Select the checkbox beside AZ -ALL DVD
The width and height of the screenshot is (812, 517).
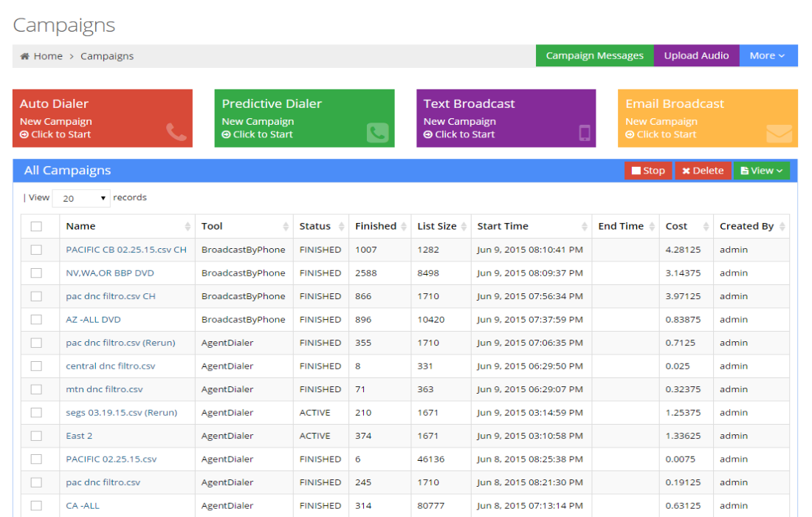pyautogui.click(x=38, y=319)
